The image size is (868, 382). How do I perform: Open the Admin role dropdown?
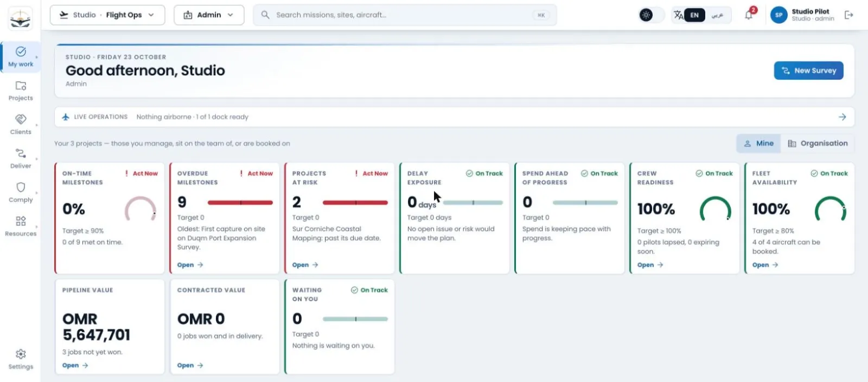coord(209,15)
